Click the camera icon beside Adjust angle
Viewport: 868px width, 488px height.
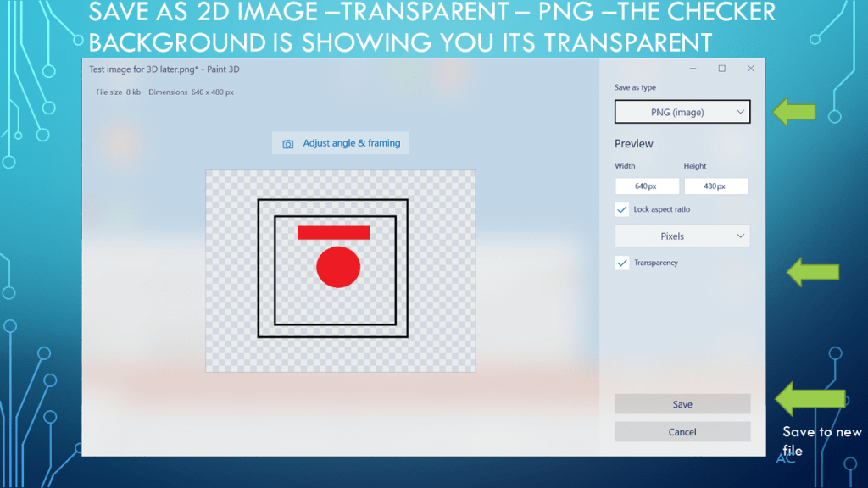click(x=288, y=144)
